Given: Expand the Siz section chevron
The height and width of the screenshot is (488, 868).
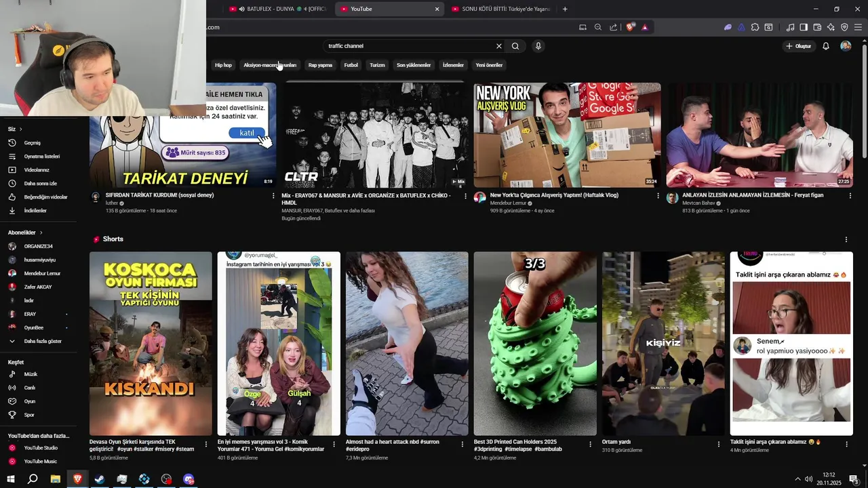Looking at the screenshot, I should coord(20,129).
